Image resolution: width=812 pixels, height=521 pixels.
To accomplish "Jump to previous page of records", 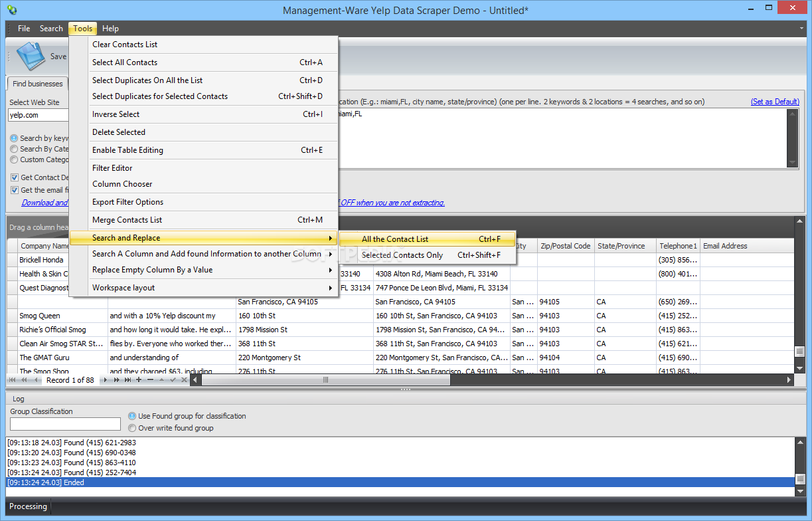I will click(24, 380).
